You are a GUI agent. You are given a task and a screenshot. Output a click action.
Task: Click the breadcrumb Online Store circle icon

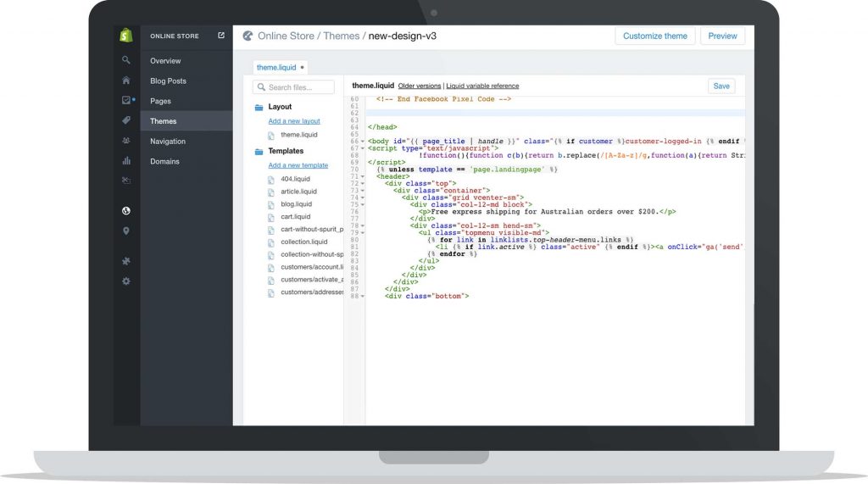click(248, 36)
